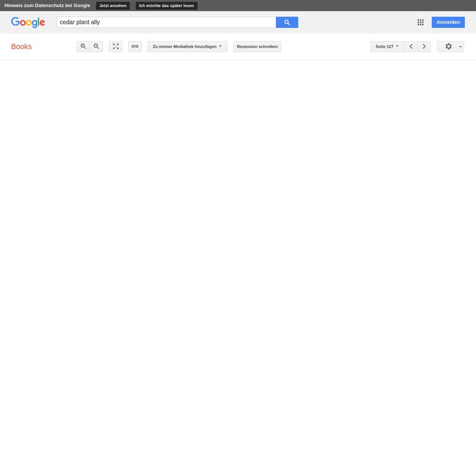The height and width of the screenshot is (476, 476).
Task: Open the settings gear menu
Action: pos(451,47)
